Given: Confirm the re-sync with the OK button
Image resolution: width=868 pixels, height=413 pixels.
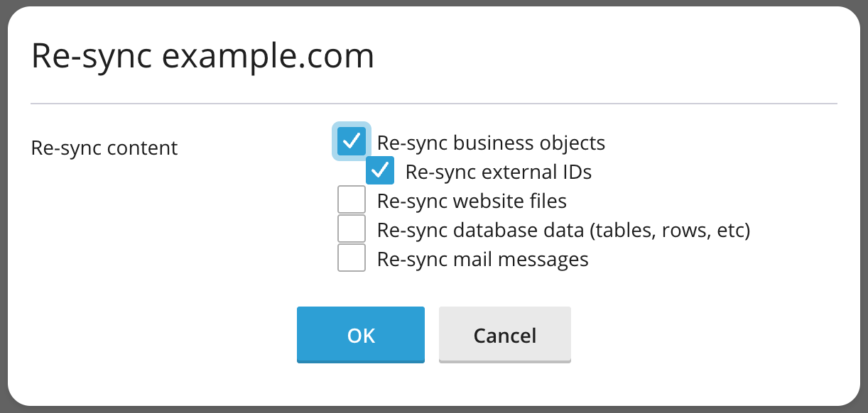Looking at the screenshot, I should tap(361, 335).
